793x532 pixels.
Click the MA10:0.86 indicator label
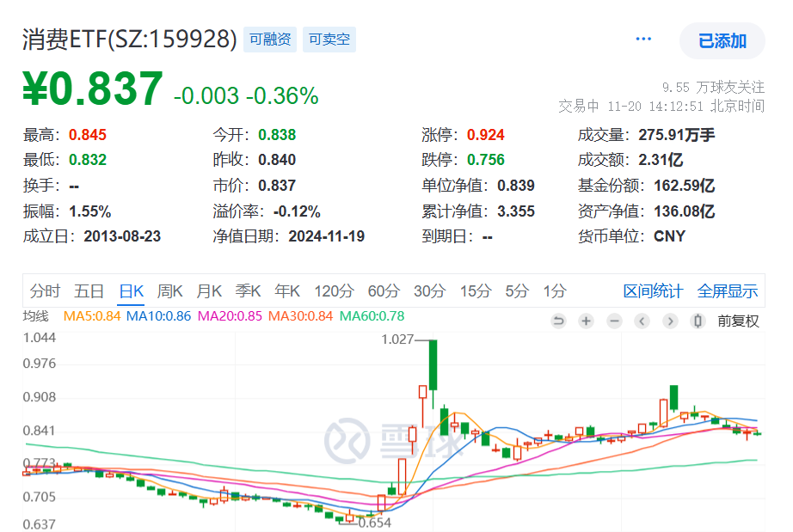158,316
